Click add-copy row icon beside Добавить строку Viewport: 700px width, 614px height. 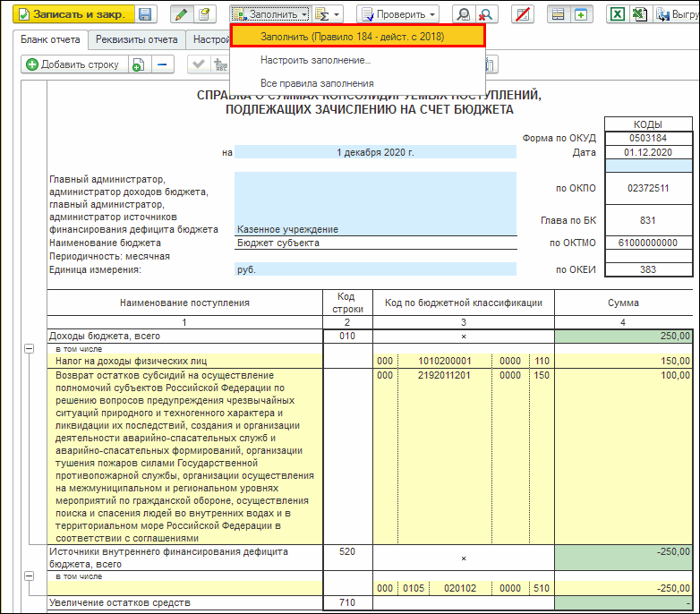(138, 64)
